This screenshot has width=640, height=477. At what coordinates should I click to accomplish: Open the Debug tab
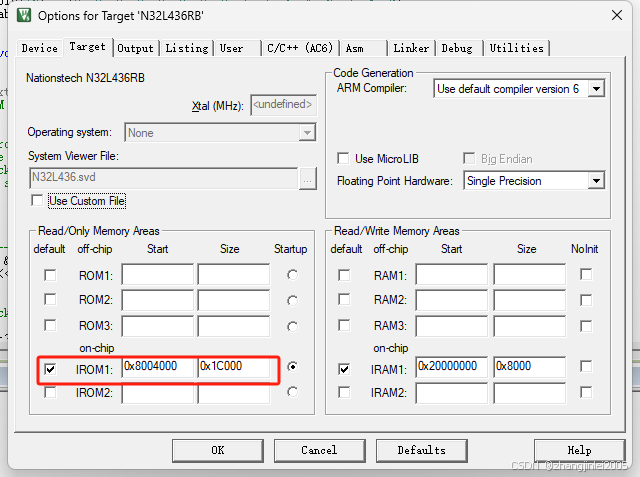[x=458, y=48]
